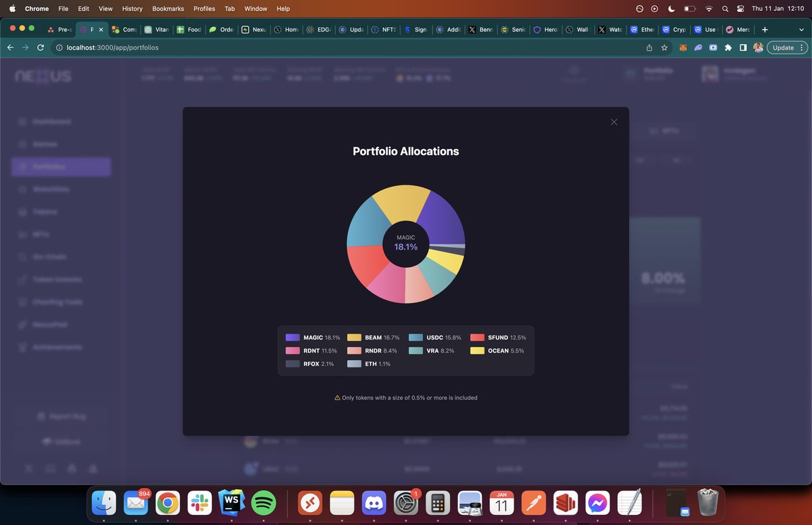Click the RNDR 8.4% legend entry
Image resolution: width=812 pixels, height=525 pixels.
click(371, 350)
